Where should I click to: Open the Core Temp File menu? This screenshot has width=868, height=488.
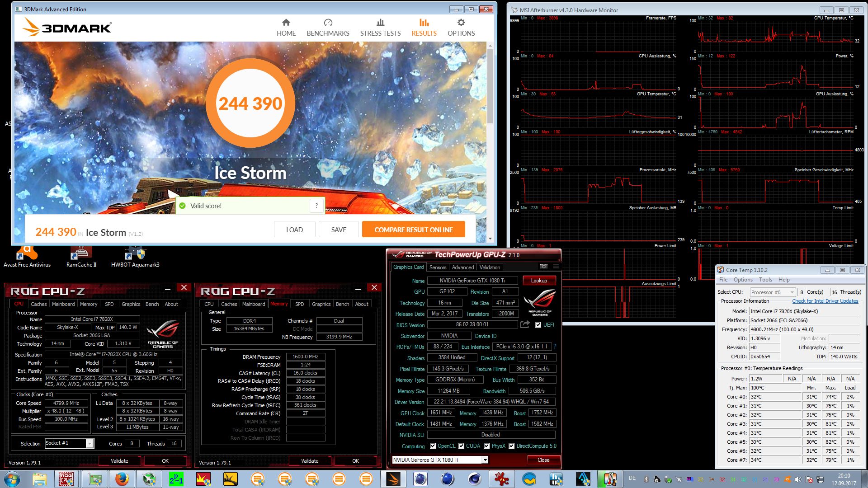pos(723,280)
